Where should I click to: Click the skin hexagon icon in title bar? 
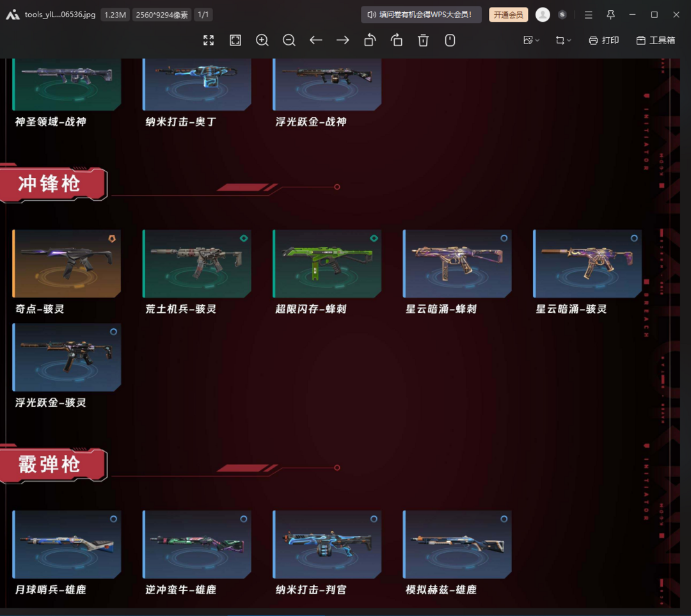(562, 15)
